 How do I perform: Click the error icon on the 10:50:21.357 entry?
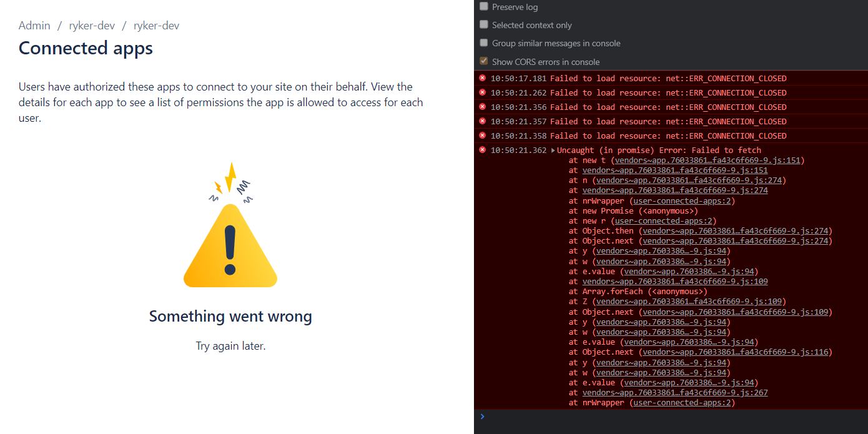482,121
